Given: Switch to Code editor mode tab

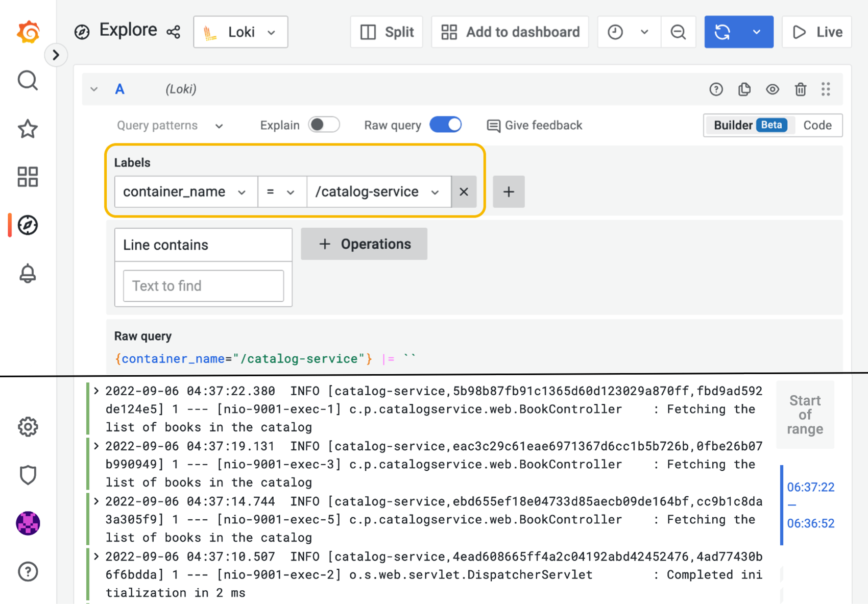Looking at the screenshot, I should pos(817,125).
